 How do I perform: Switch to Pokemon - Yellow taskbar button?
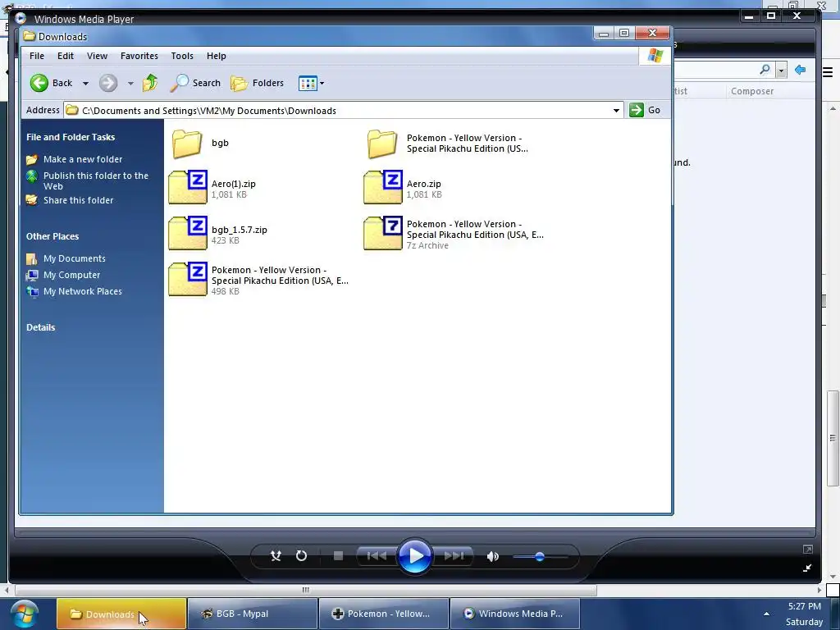click(x=384, y=614)
